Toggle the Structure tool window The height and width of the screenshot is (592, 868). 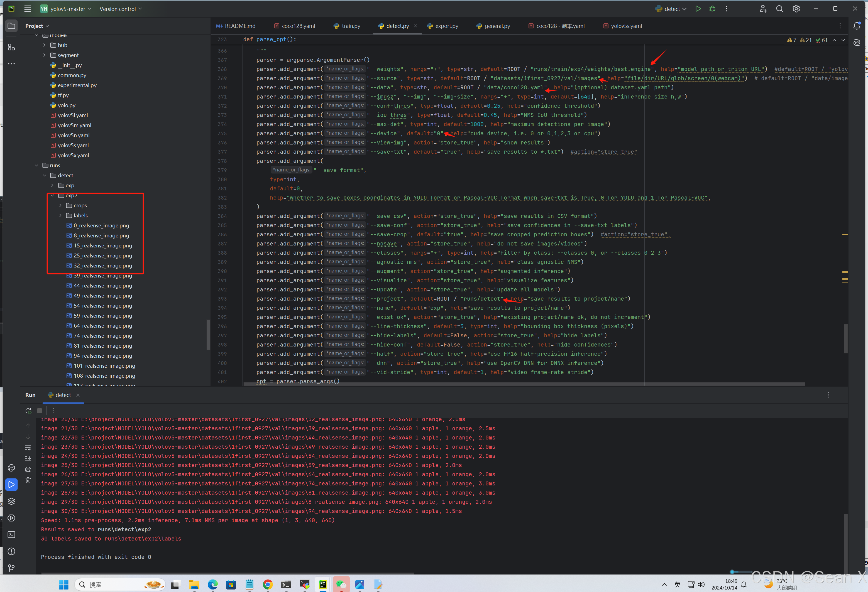pos(12,47)
